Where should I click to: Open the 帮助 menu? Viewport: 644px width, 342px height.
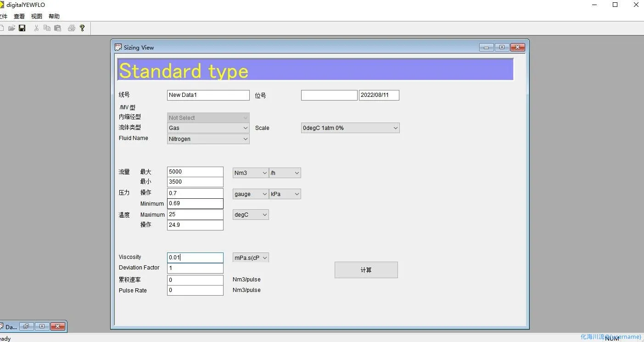[54, 17]
